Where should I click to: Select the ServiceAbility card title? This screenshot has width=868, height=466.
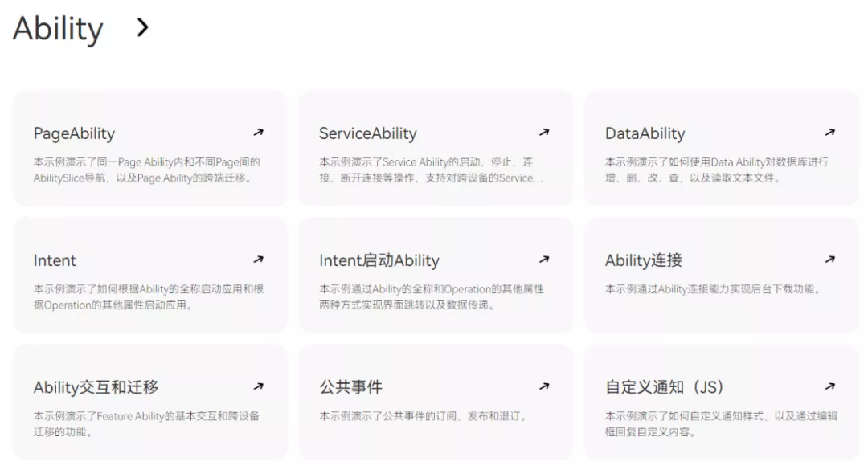367,133
